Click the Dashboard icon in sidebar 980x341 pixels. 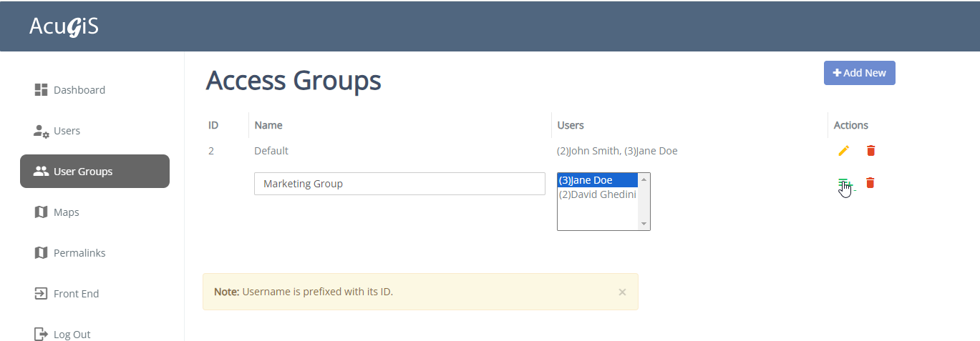(41, 90)
